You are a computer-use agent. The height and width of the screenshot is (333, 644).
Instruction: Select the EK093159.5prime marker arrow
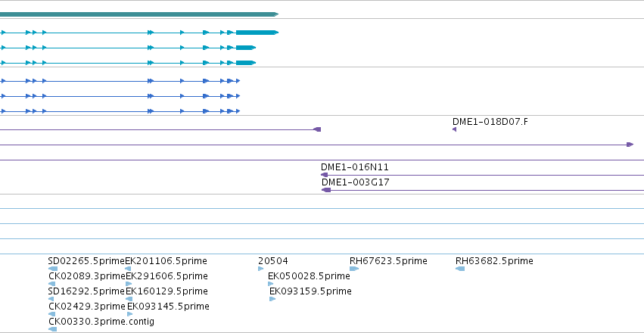pos(272,299)
